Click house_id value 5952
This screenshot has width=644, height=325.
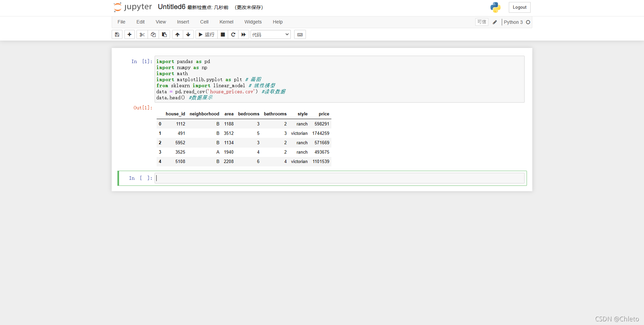[x=180, y=143]
